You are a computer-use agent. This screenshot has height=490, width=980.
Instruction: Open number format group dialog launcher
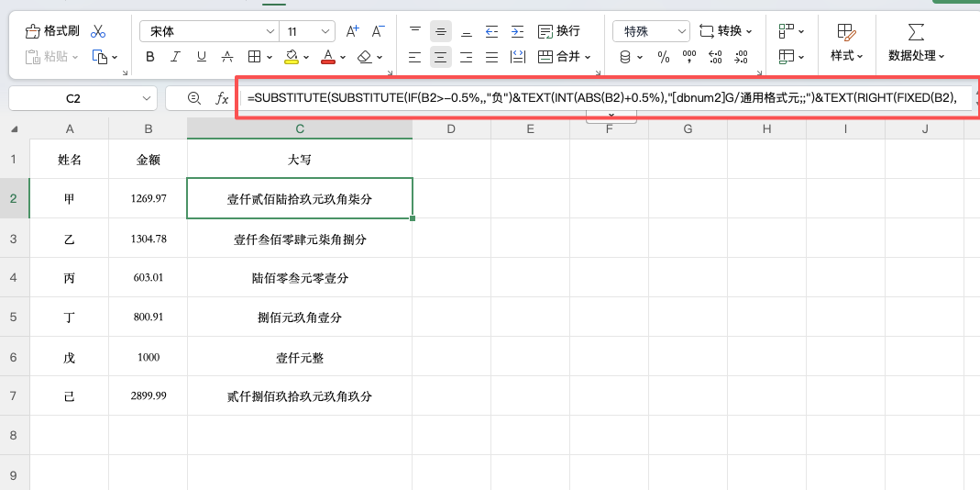tap(759, 72)
